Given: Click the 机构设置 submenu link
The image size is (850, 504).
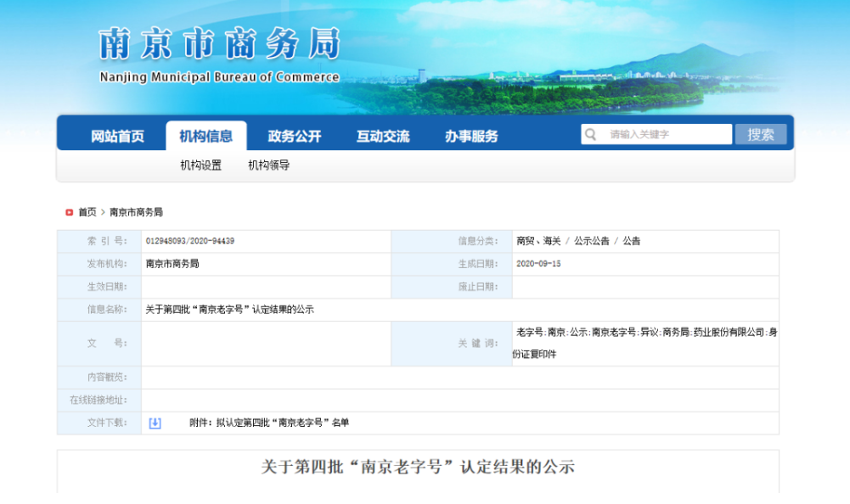Looking at the screenshot, I should [201, 165].
